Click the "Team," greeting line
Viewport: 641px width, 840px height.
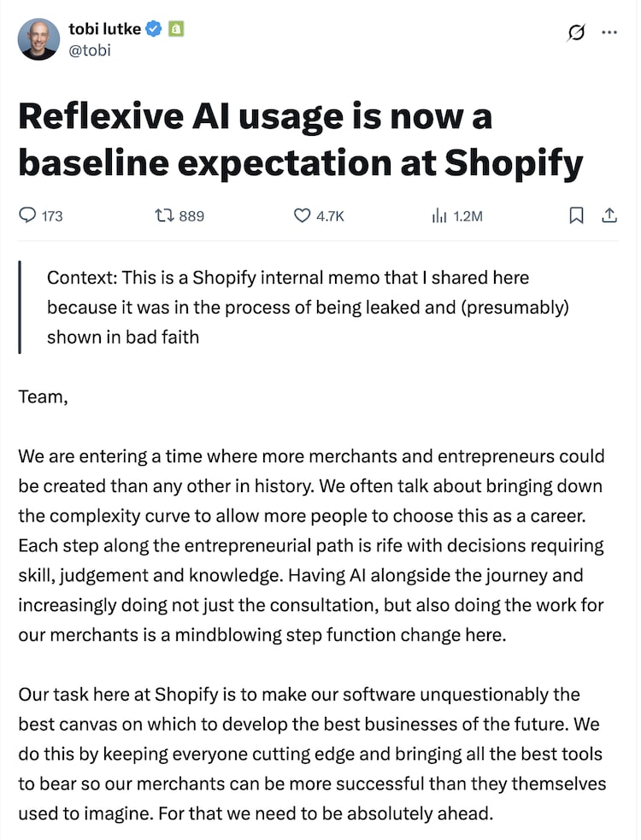pos(42,396)
